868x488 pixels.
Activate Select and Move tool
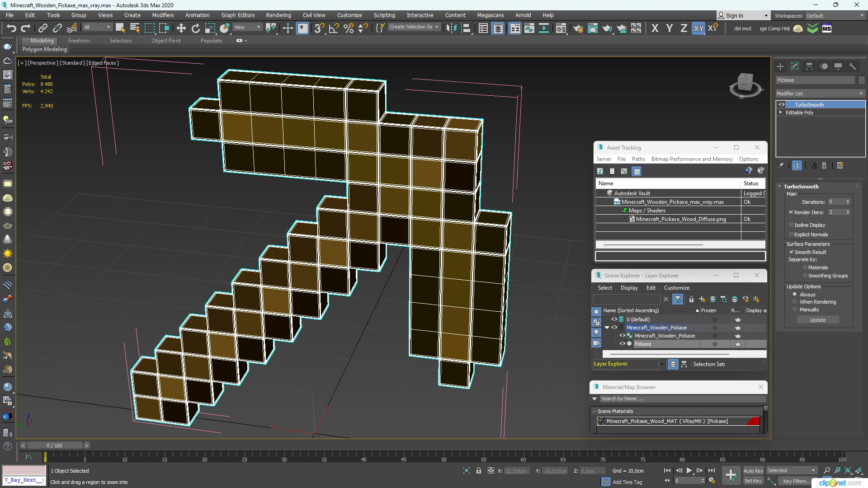tap(181, 28)
